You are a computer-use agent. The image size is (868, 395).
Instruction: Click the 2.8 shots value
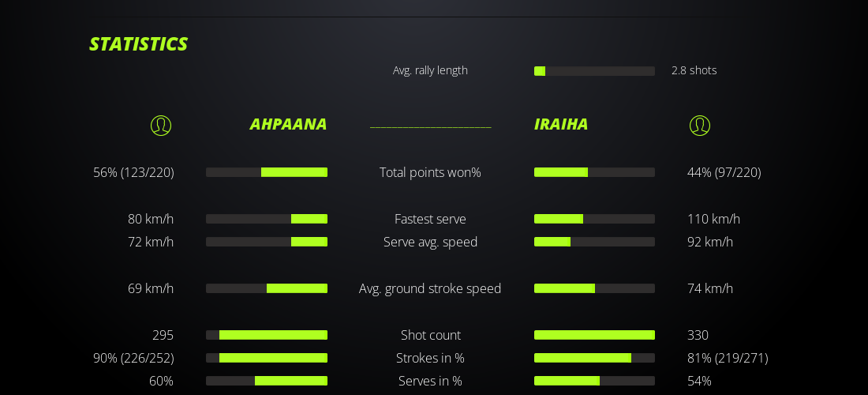694,70
